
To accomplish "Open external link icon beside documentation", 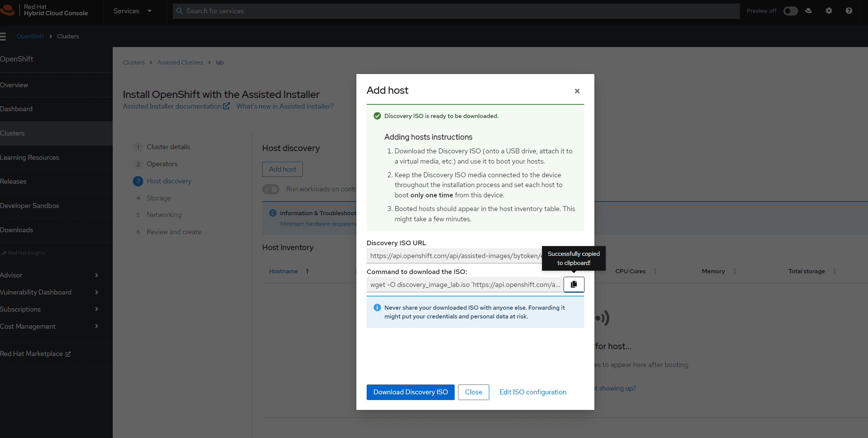I will [226, 106].
